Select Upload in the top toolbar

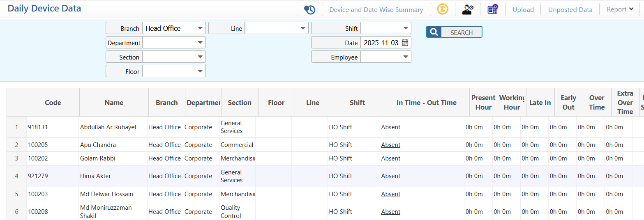[x=523, y=10]
